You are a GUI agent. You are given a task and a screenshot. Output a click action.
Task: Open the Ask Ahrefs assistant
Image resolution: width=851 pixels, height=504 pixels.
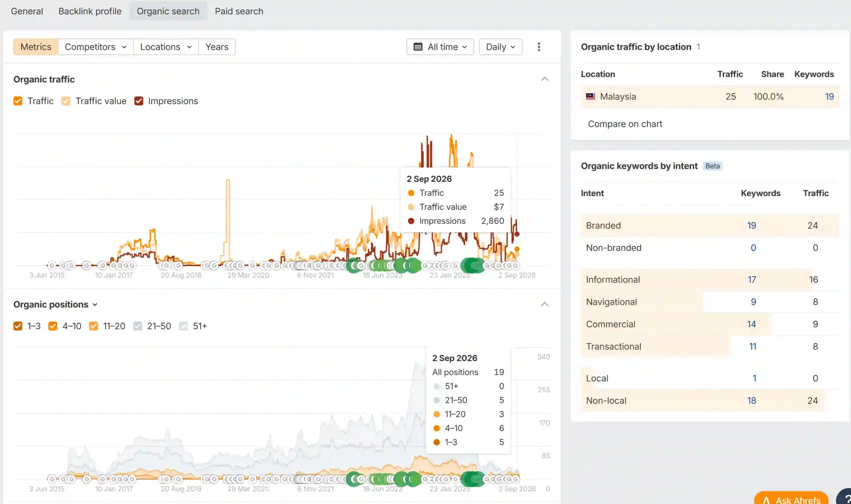[x=791, y=498]
